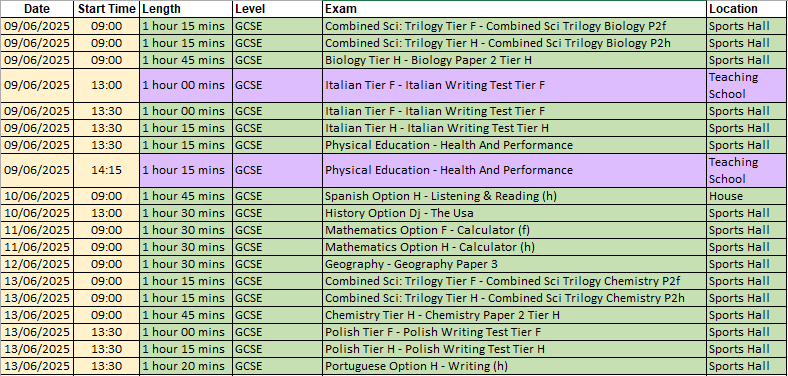Screen dimensions: 788x376
Task: Select the Start Time column header
Action: [x=107, y=9]
